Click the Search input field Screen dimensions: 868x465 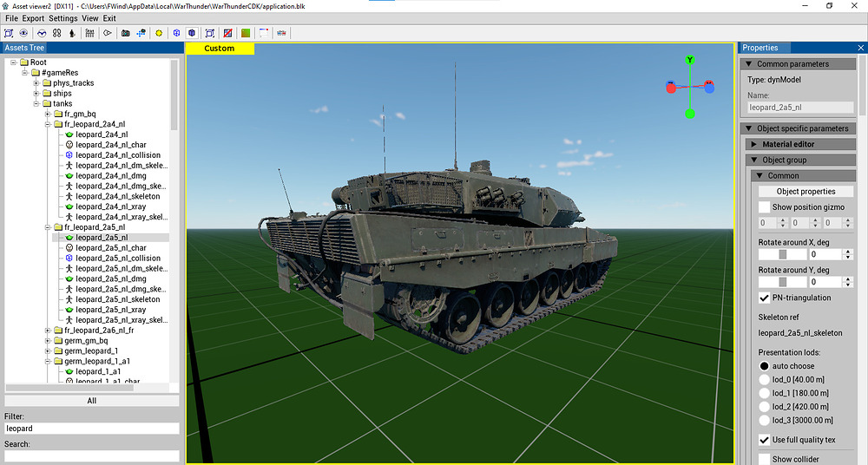click(x=92, y=456)
